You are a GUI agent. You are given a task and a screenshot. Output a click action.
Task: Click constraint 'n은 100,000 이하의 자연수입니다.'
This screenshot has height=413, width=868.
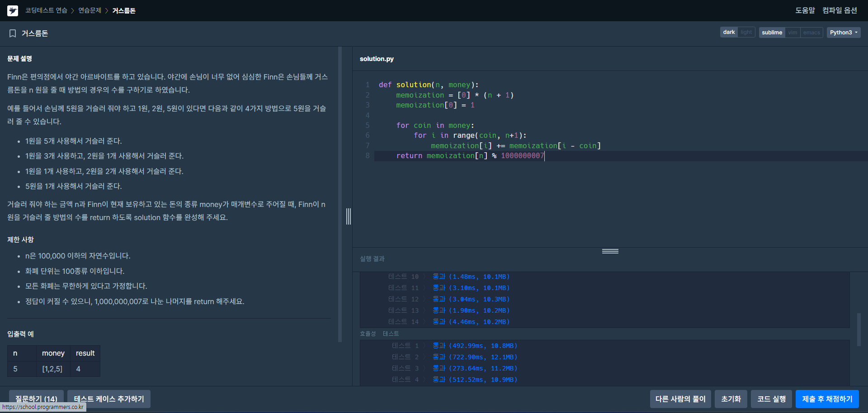click(78, 256)
